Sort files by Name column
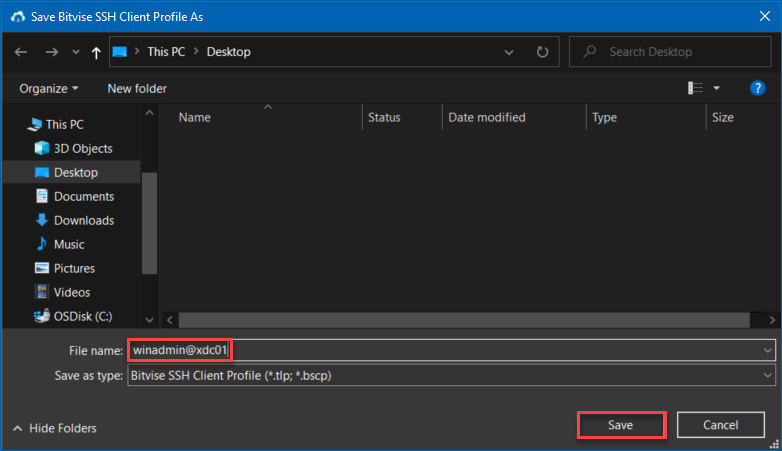The width and height of the screenshot is (782, 451). (x=195, y=118)
